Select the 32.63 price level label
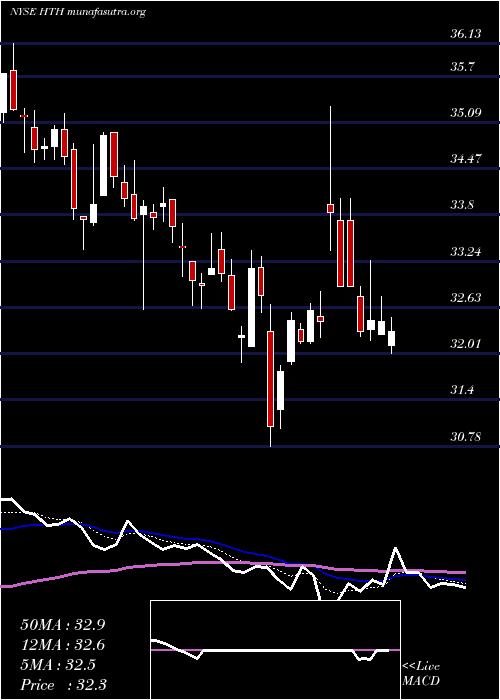 click(466, 297)
